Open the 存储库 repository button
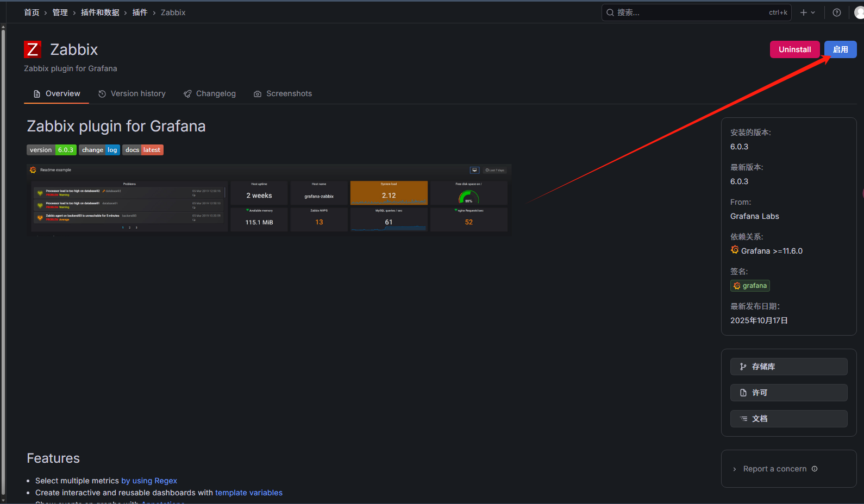864x504 pixels. (788, 367)
